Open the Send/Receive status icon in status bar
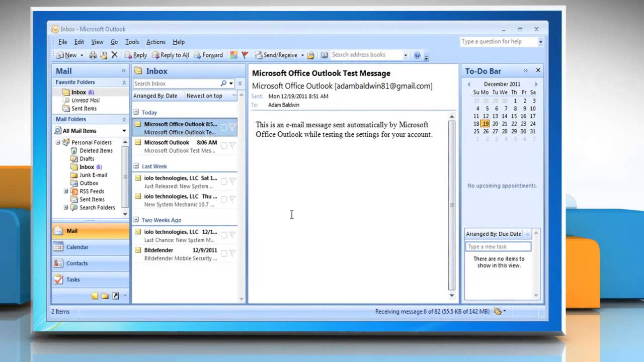This screenshot has height=362, width=644. click(x=499, y=312)
